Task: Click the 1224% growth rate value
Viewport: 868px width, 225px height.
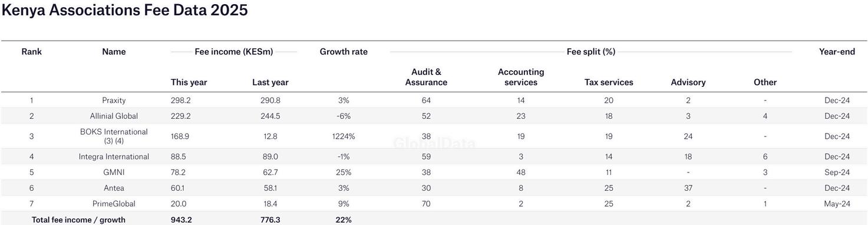Action: [x=344, y=136]
